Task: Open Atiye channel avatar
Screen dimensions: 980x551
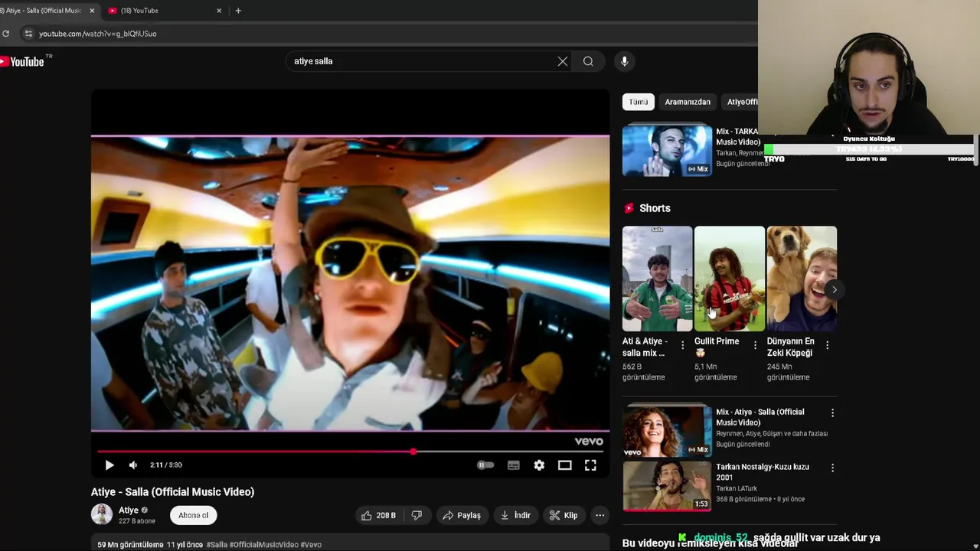Action: click(102, 514)
